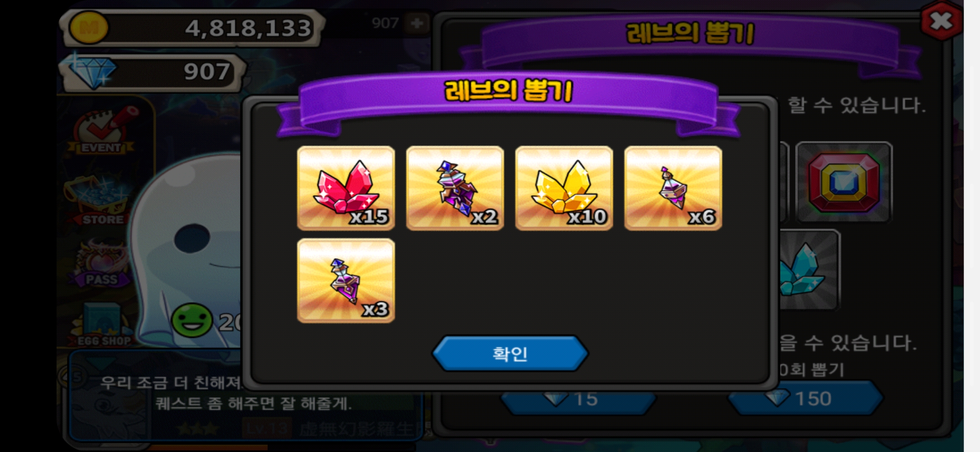Tap the red crystal x15 reward

(346, 188)
